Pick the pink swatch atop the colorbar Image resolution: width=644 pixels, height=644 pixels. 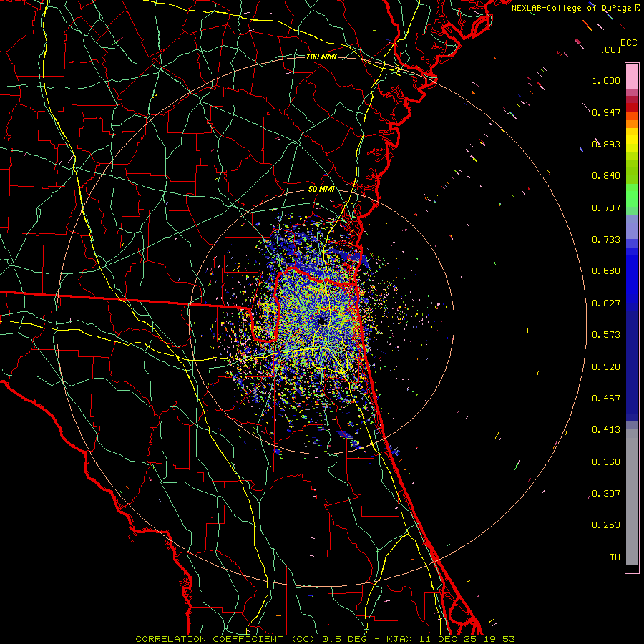[x=632, y=77]
